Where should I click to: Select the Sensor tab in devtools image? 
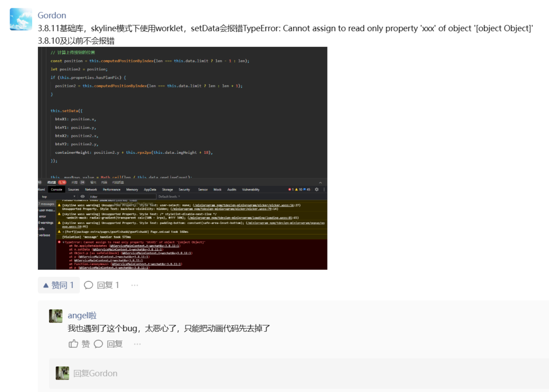click(x=203, y=189)
